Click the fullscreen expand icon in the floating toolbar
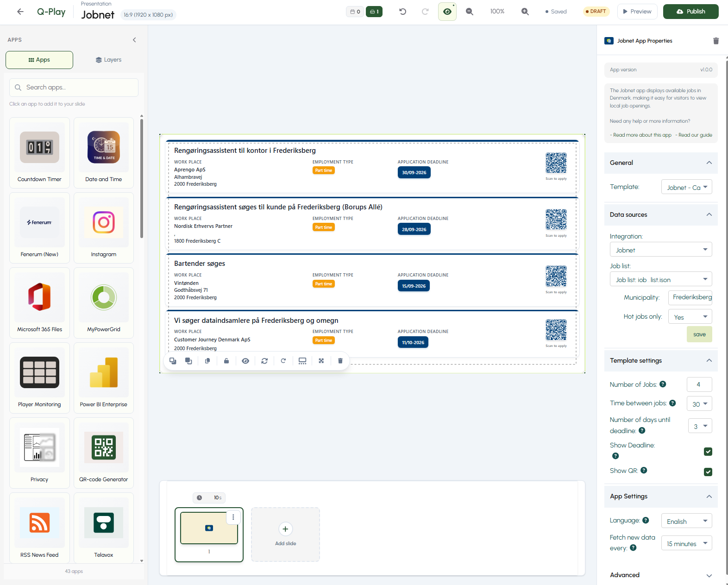Screen dimensions: 728x585 coord(321,361)
